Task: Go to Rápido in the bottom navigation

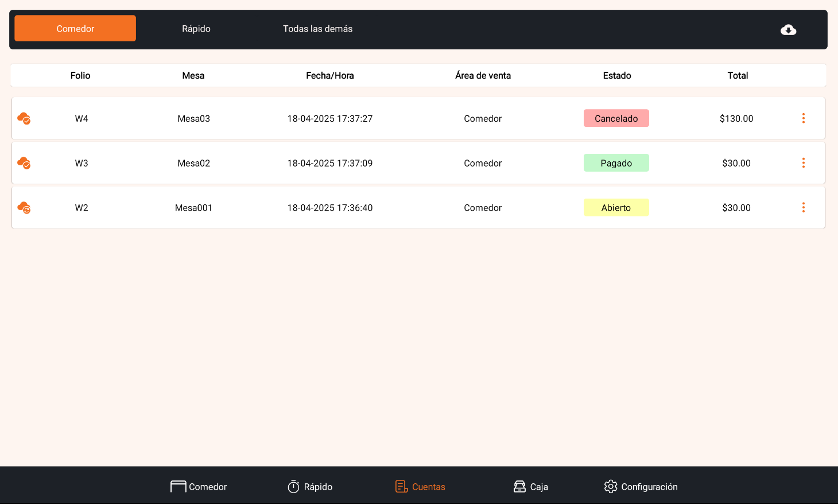Action: 310,487
